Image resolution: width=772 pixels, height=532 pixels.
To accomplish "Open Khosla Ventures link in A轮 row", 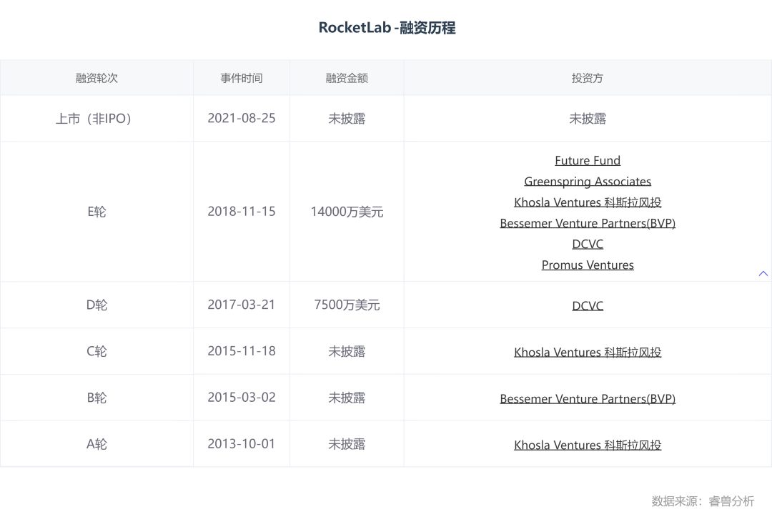I will (588, 445).
